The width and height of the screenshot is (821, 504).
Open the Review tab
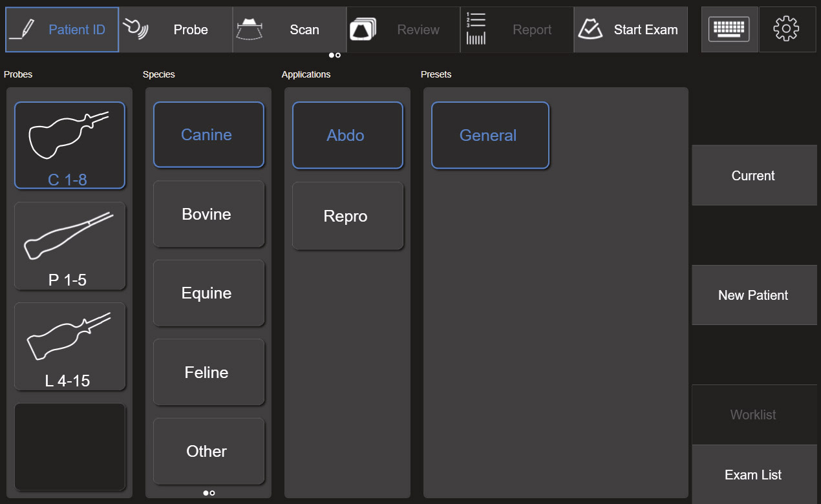pos(403,30)
